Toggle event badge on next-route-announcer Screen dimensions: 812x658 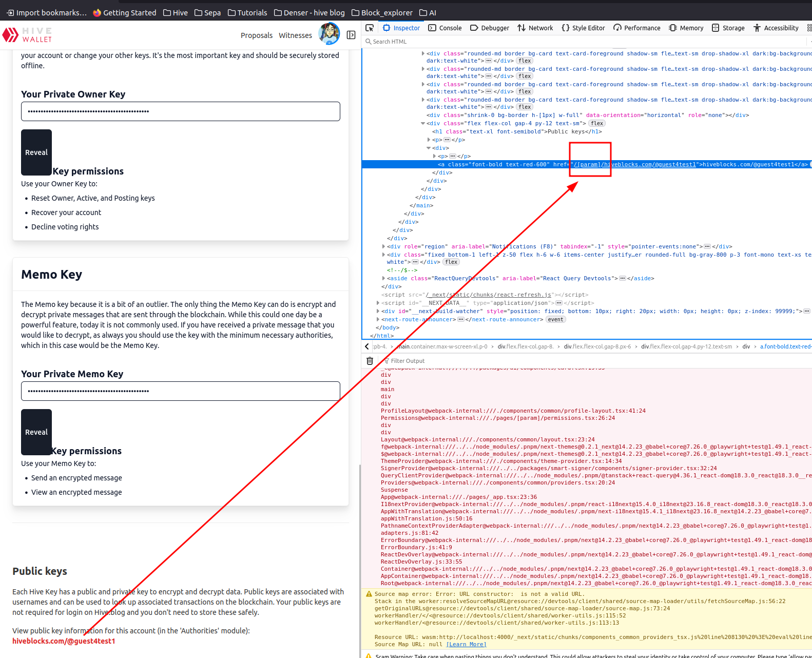click(x=555, y=319)
